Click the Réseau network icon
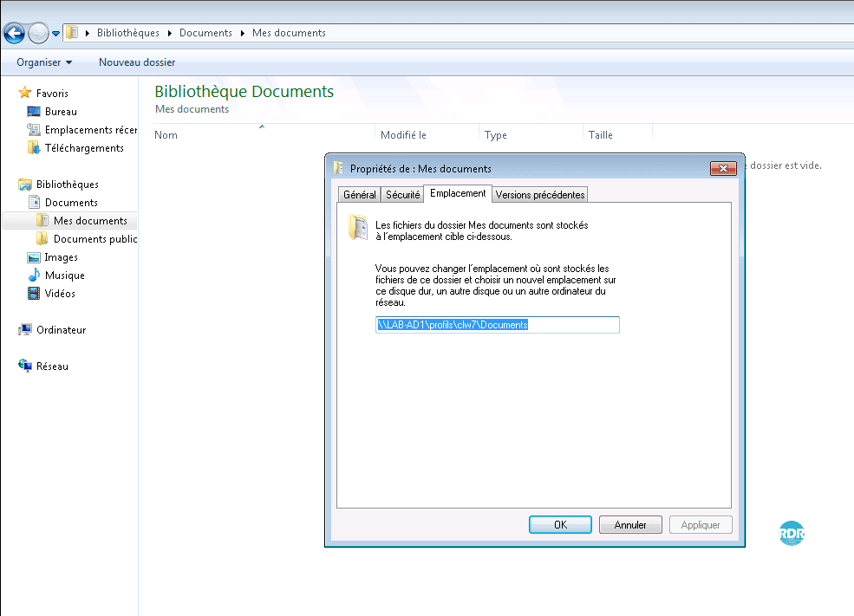 24,366
